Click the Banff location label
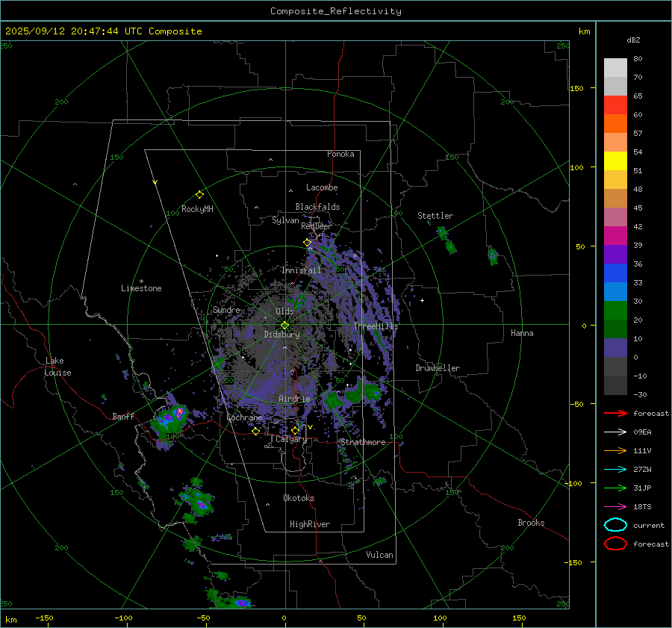The height and width of the screenshot is (628, 672). pyautogui.click(x=123, y=416)
